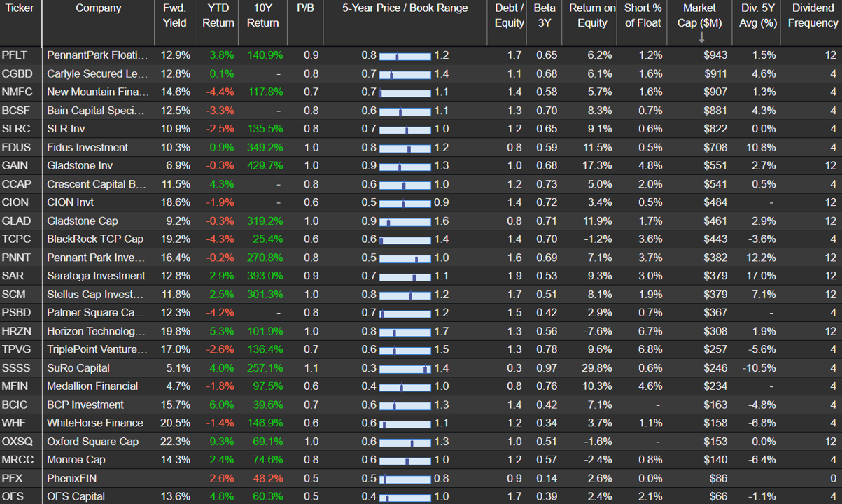Image resolution: width=842 pixels, height=504 pixels.
Task: Open the WhiteHorse Finance company name
Action: 95,423
